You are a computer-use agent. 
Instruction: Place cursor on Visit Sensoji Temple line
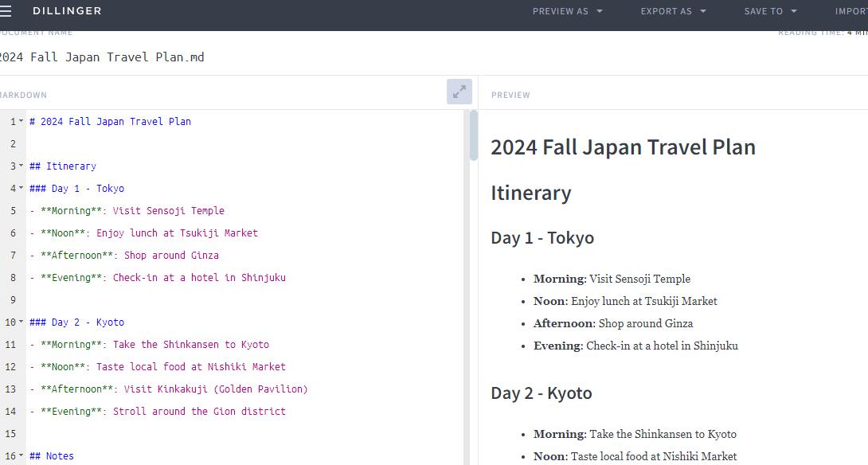coord(168,211)
